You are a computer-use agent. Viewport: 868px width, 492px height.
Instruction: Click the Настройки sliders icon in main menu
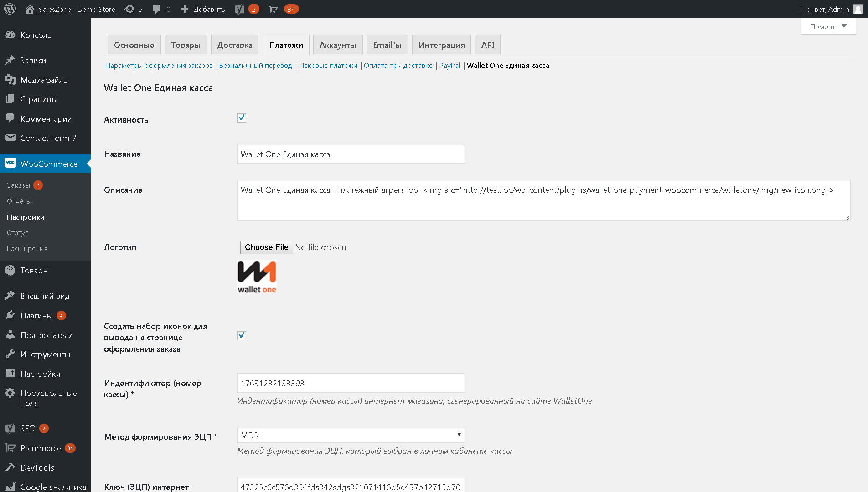coord(10,374)
